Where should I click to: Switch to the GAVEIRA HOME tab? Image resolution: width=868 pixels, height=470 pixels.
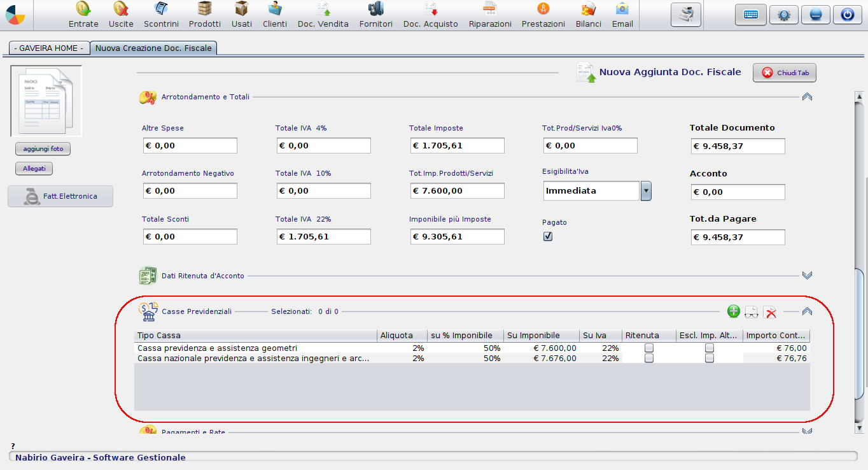48,48
